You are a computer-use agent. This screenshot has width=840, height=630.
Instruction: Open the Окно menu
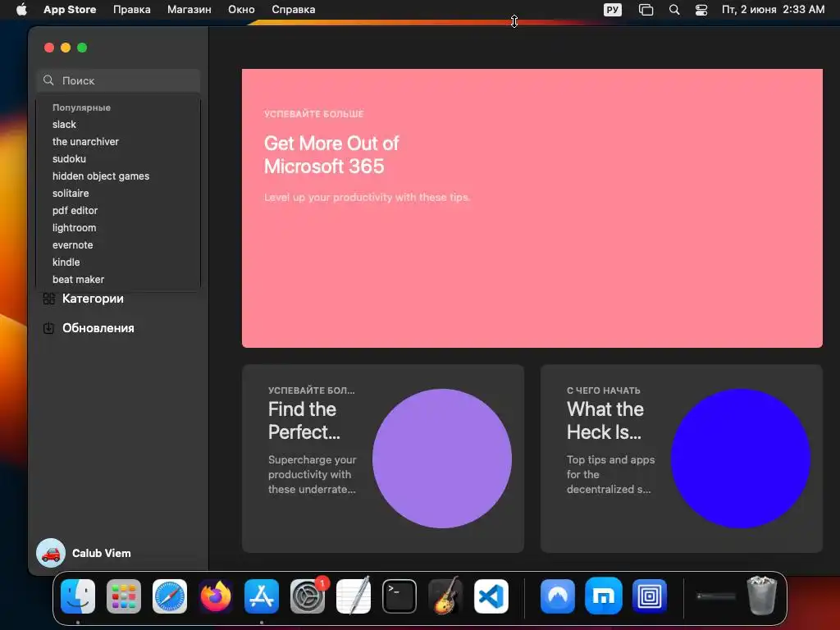tap(242, 10)
